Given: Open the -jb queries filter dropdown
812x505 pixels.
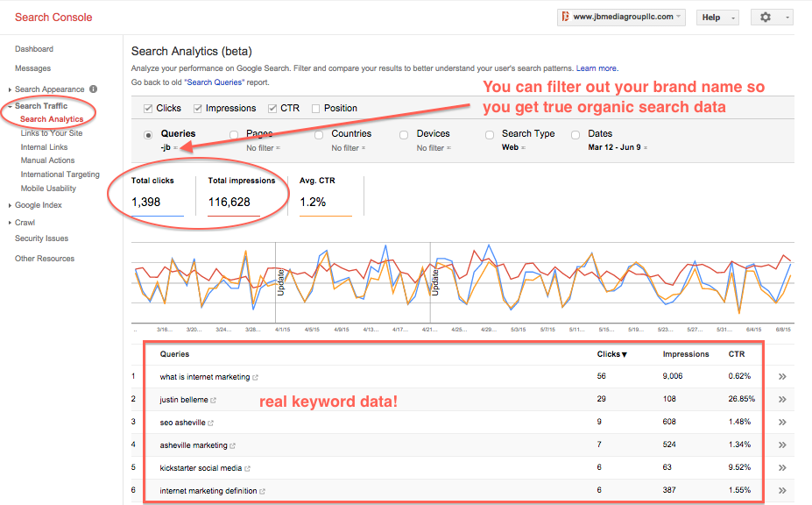Looking at the screenshot, I should pyautogui.click(x=169, y=148).
